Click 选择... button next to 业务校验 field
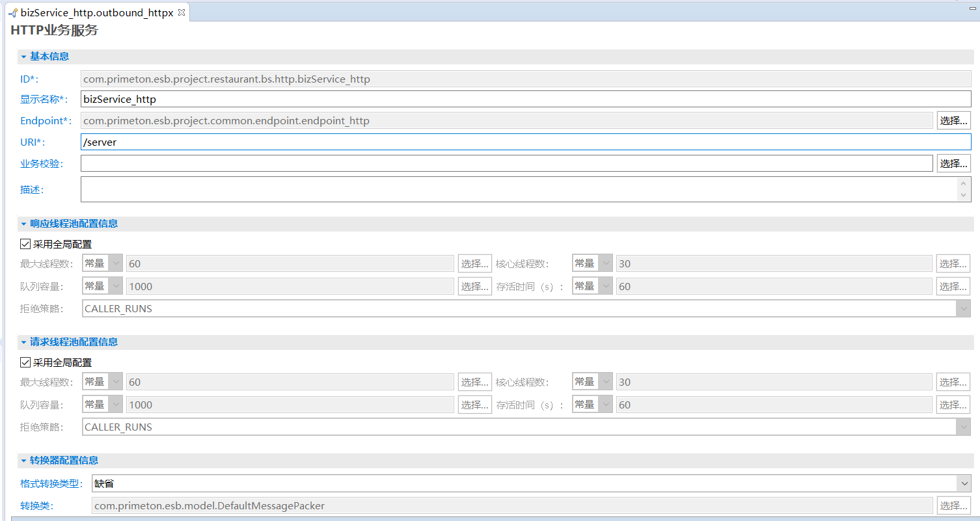This screenshot has height=521, width=980. 953,163
